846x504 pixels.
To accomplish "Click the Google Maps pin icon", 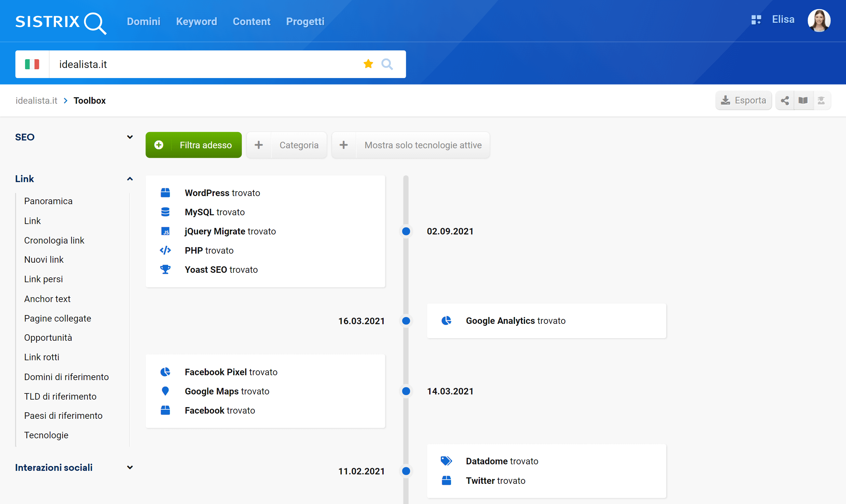I will 166,391.
